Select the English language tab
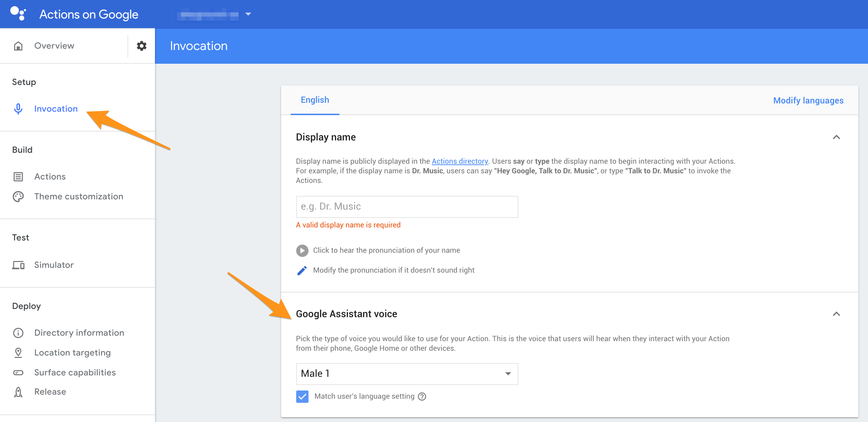The height and width of the screenshot is (422, 868). (x=315, y=100)
